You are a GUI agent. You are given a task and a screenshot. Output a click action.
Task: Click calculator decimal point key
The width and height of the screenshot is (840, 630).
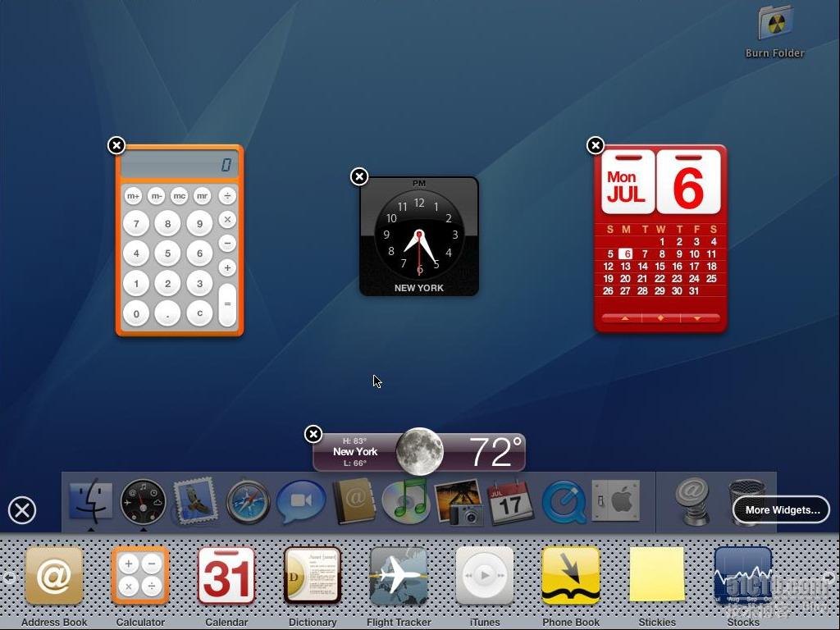pos(167,314)
